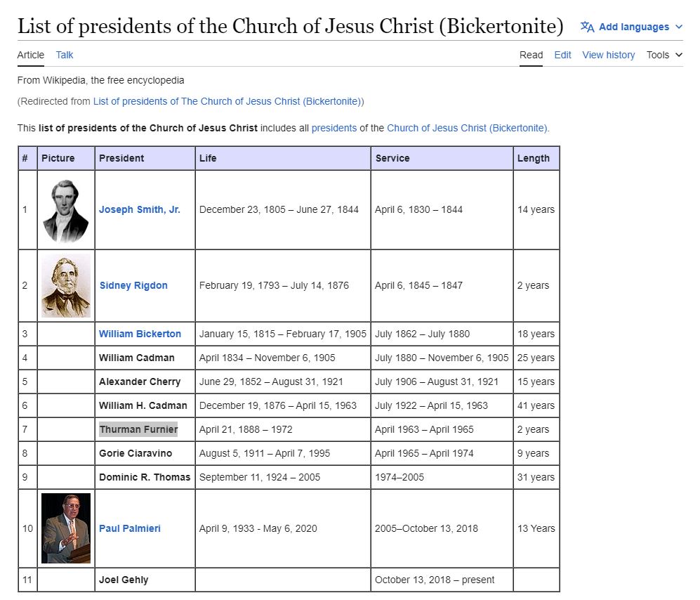Open the View history tab

pos(608,55)
